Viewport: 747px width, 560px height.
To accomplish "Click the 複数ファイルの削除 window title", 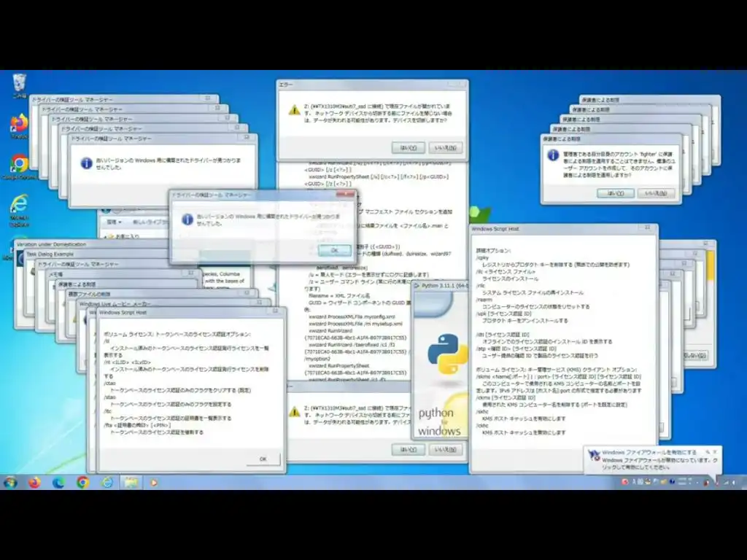I will click(x=89, y=294).
